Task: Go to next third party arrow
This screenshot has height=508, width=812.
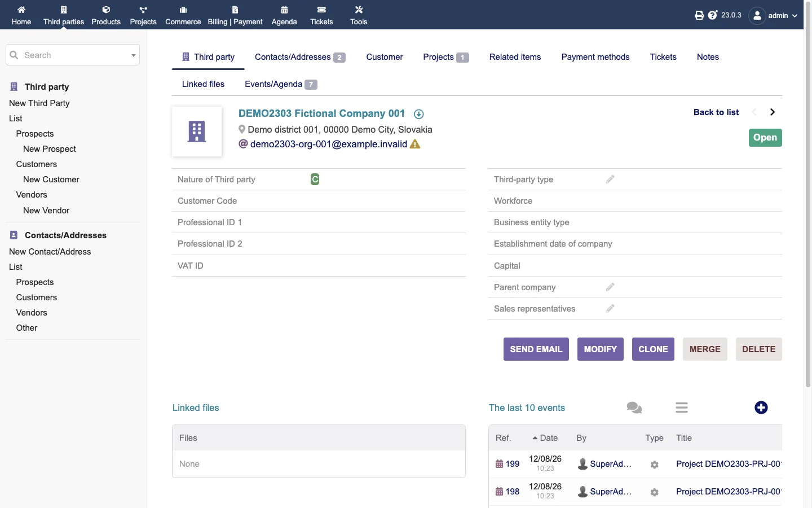Action: [x=773, y=112]
